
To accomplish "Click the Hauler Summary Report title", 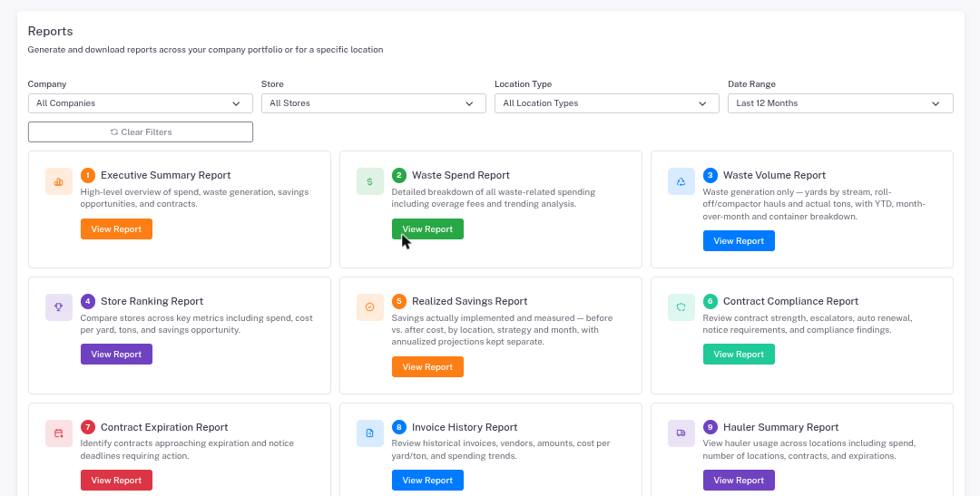I will [x=780, y=427].
